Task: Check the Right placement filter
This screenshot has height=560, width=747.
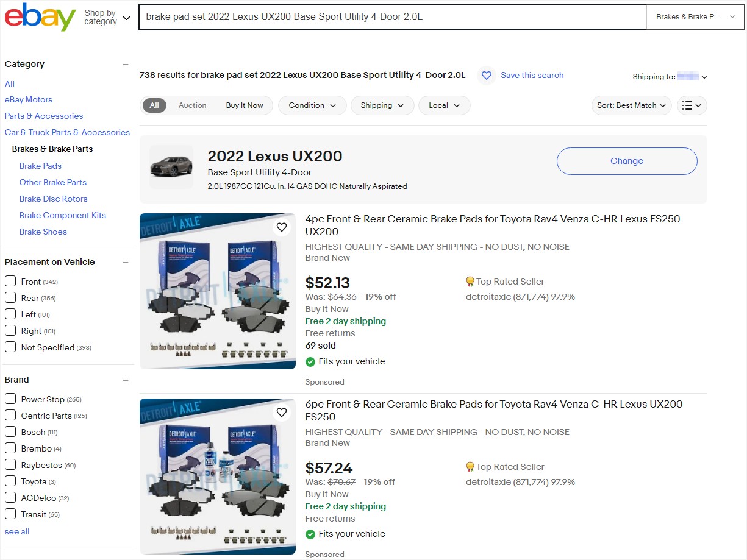Action: (x=10, y=330)
